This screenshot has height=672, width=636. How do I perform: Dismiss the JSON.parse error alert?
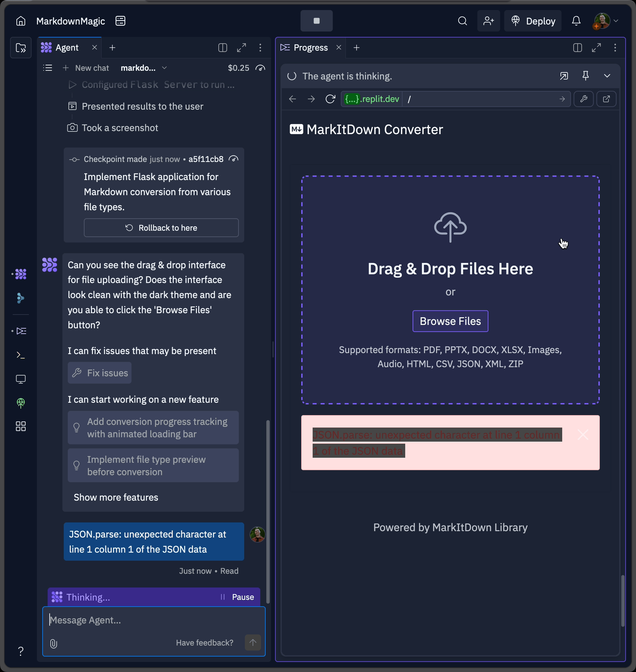click(x=583, y=435)
